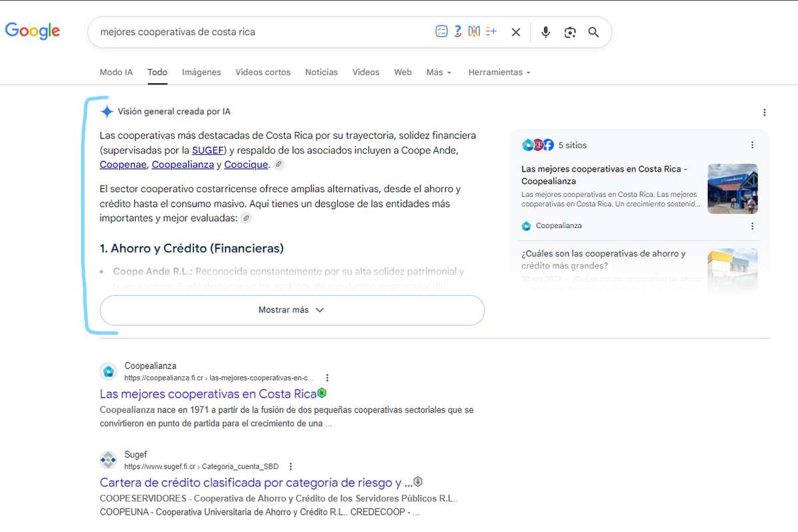Viewport: 798px width, 532px height.
Task: Open search by image camera icon
Action: point(570,32)
